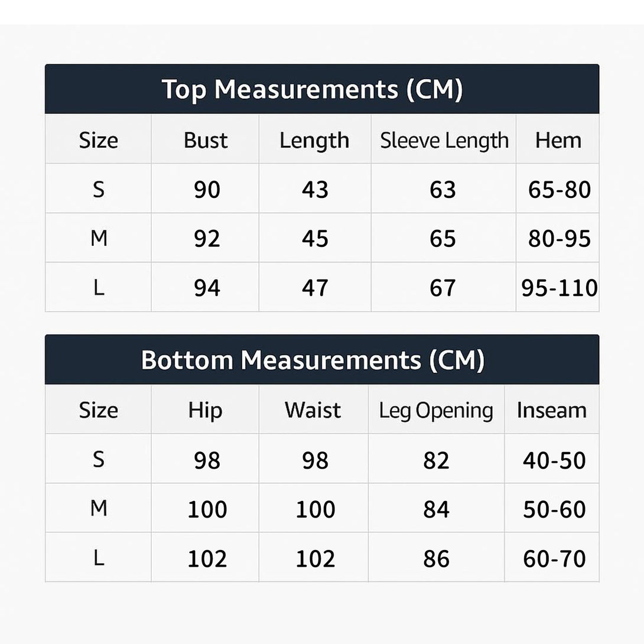
Task: Click the Bottom Measurements (CM) header
Action: [x=313, y=360]
